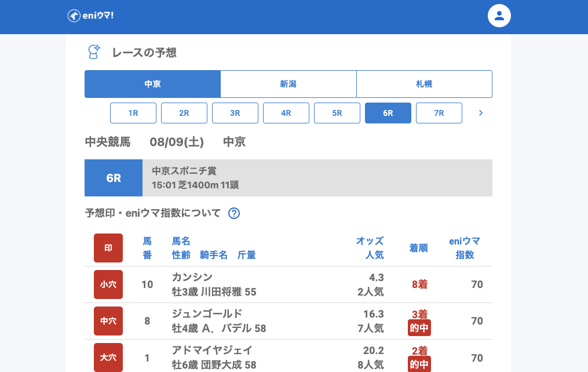This screenshot has width=588, height=372.
Task: Click the 的中 badge for ジュンゴールド
Action: click(x=419, y=328)
